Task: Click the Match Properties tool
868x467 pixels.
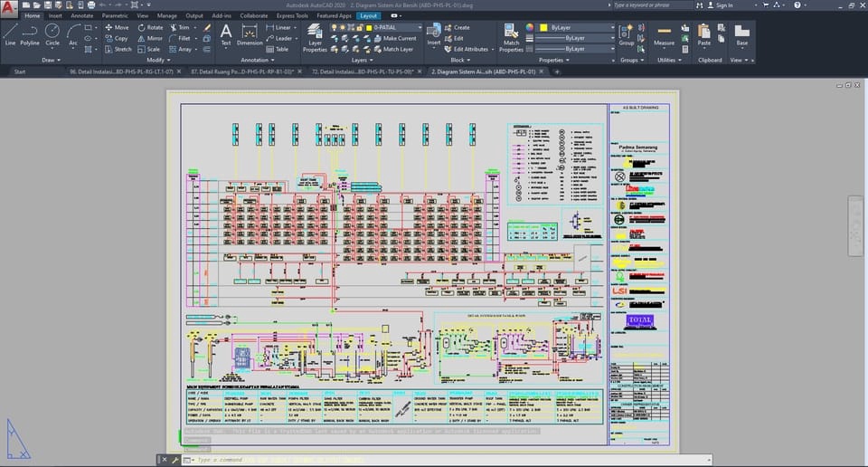Action: tap(511, 38)
